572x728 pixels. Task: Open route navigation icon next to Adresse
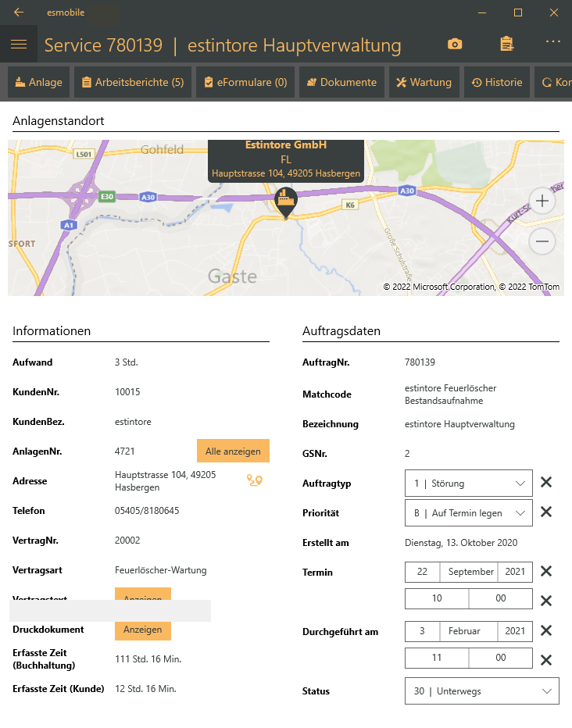click(x=255, y=480)
